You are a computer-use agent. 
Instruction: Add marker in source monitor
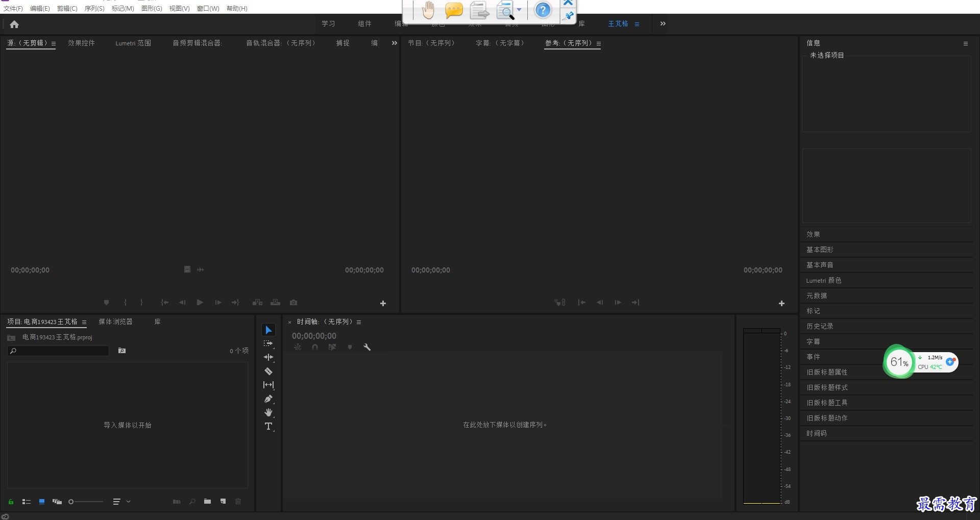[x=106, y=303]
